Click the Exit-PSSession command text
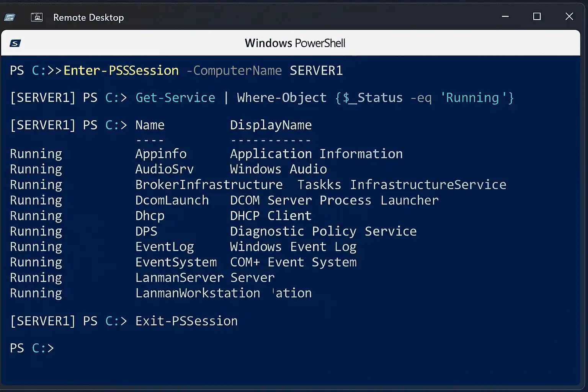 coord(186,321)
